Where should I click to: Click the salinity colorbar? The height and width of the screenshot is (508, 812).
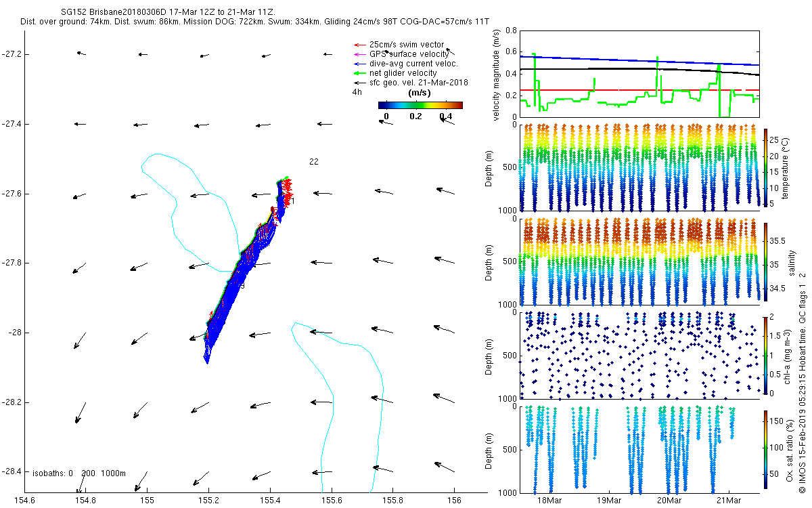tap(765, 261)
